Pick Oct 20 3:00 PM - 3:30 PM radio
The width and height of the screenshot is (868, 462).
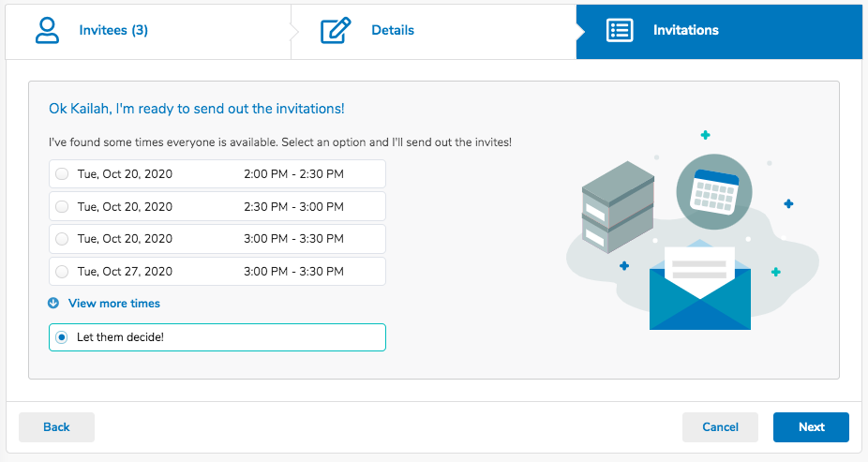pos(62,238)
